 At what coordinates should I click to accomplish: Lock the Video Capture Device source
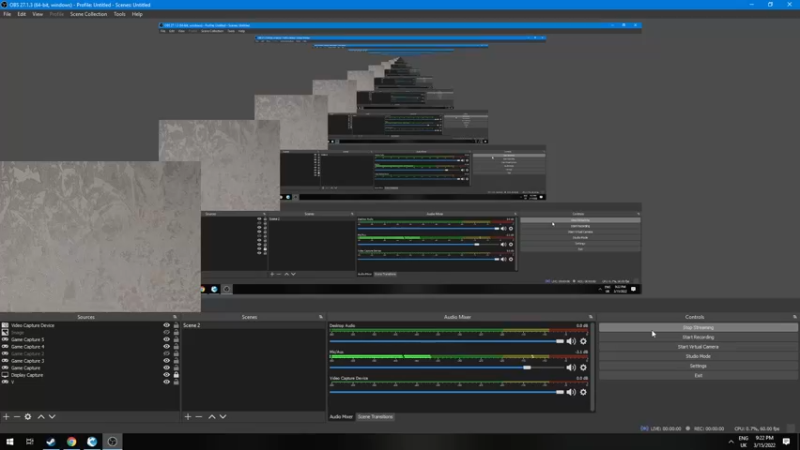176,326
